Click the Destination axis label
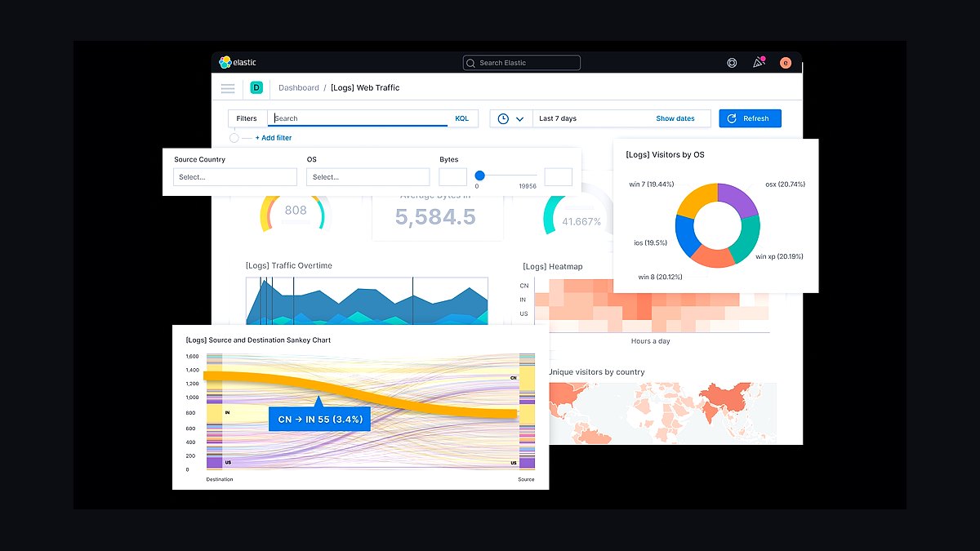Viewport: 980px width, 551px height. coord(219,479)
